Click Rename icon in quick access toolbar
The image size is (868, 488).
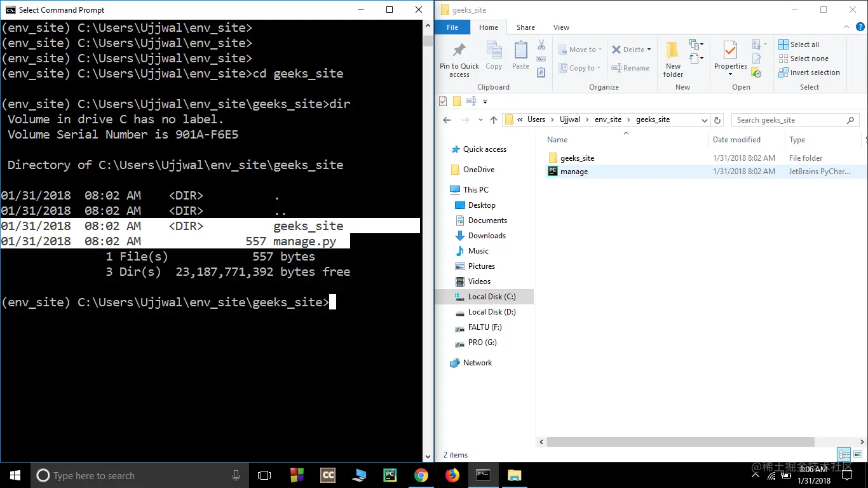tap(471, 101)
